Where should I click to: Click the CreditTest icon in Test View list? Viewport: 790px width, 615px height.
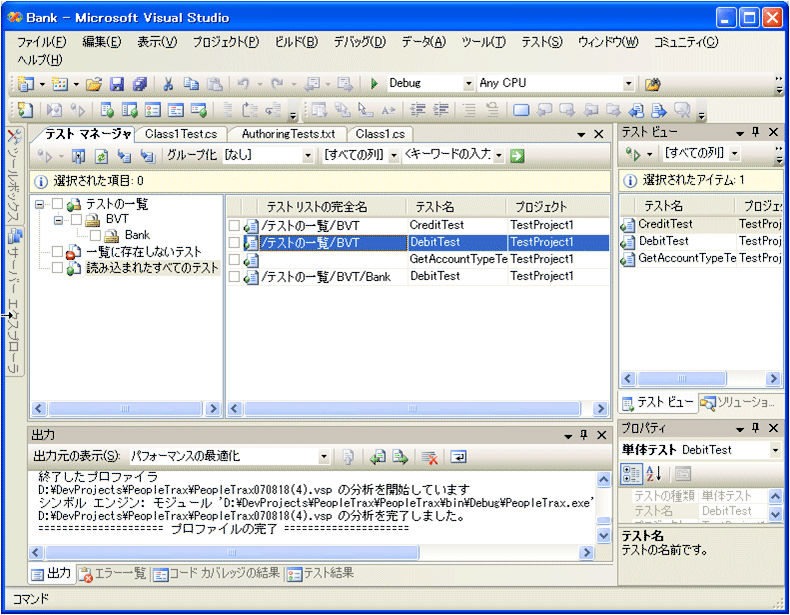tap(628, 225)
